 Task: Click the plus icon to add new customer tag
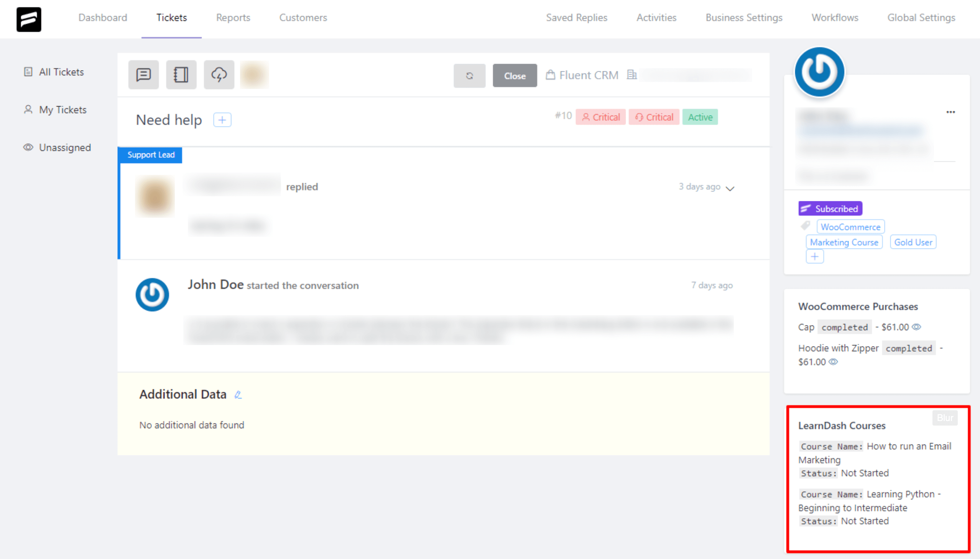(814, 256)
